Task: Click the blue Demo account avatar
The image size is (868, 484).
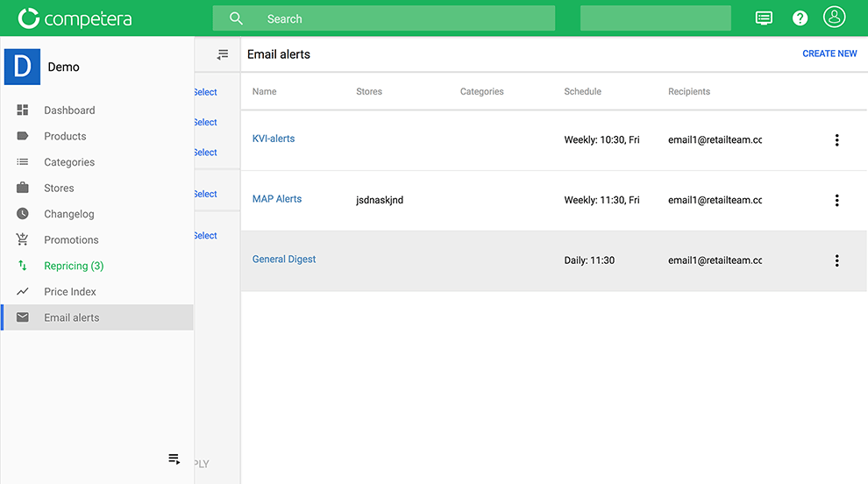Action: pos(22,68)
